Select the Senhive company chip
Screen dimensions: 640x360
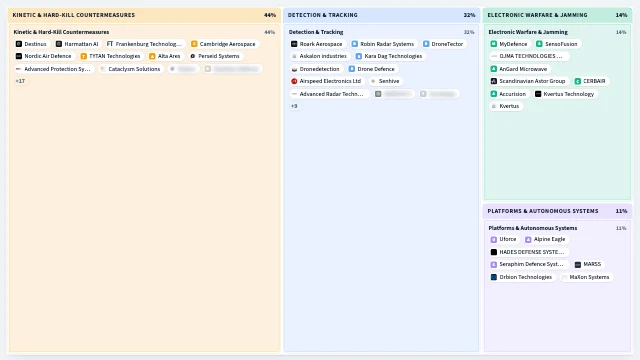click(385, 81)
